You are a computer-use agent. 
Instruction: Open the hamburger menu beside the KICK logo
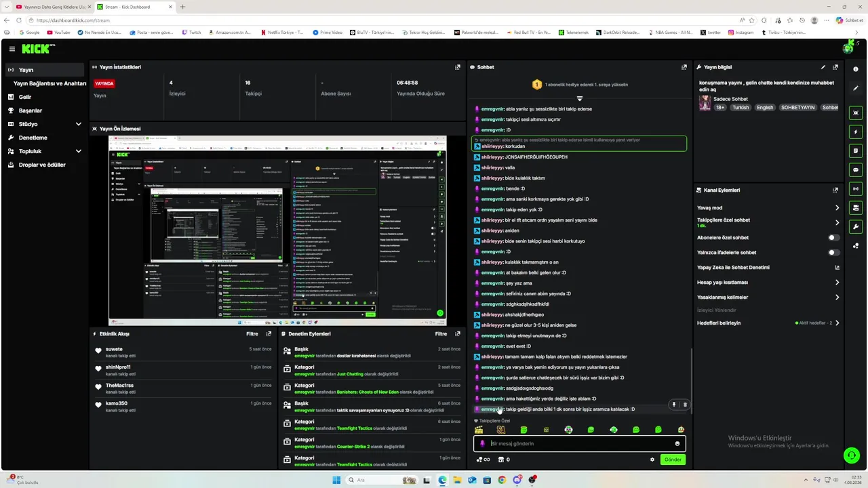click(x=12, y=49)
